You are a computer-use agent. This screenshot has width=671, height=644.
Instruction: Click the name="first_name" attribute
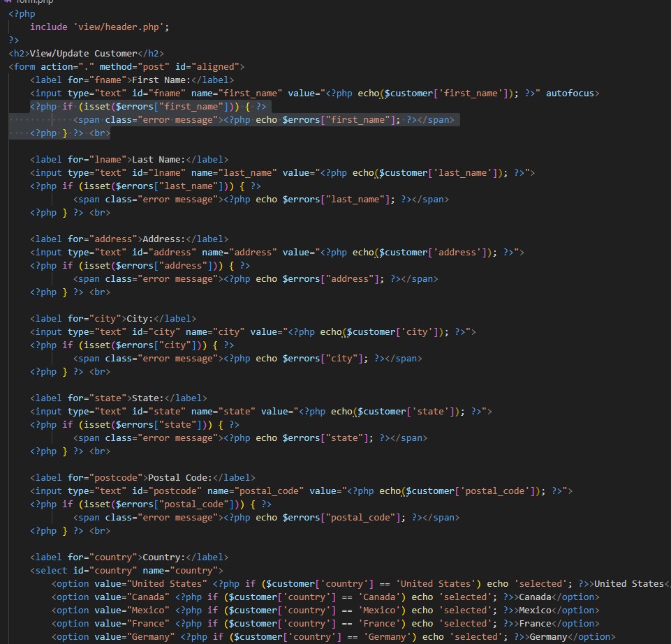tap(237, 93)
